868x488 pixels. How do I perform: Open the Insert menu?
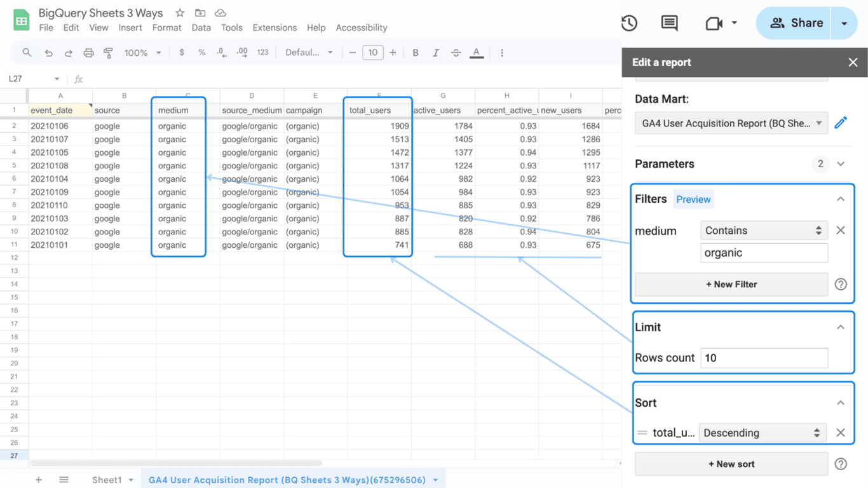click(130, 27)
